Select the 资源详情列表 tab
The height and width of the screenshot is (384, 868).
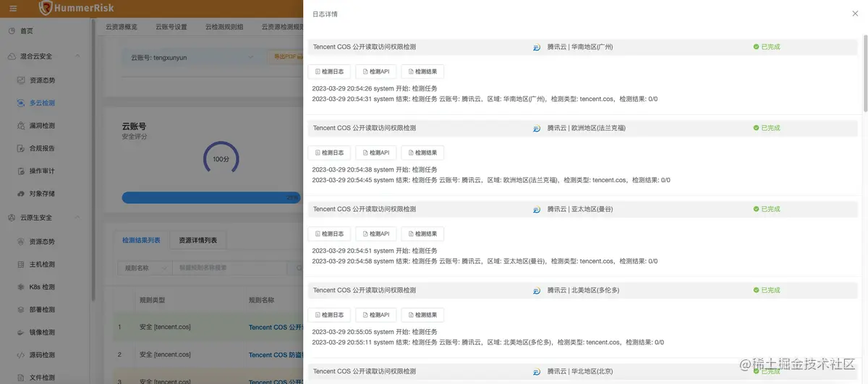pyautogui.click(x=197, y=240)
